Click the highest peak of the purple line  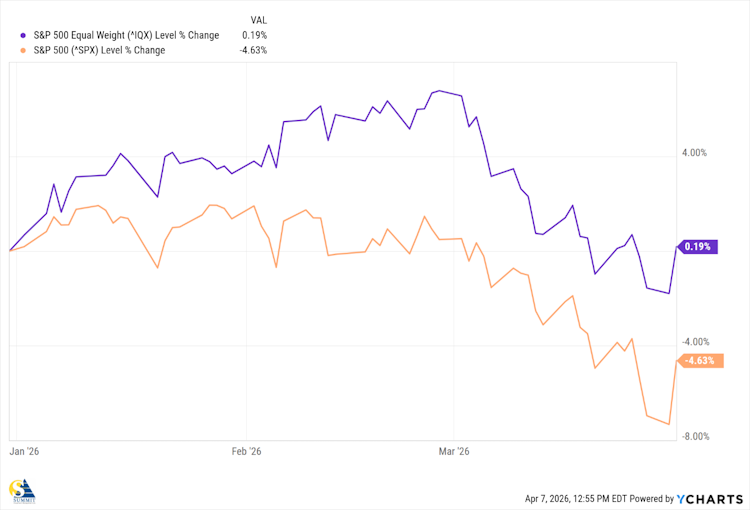click(x=437, y=91)
